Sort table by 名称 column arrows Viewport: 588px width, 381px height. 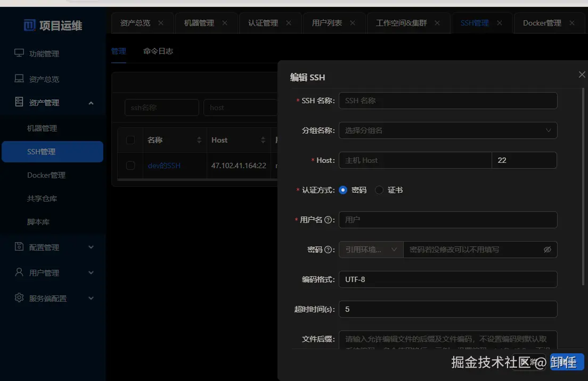click(199, 140)
